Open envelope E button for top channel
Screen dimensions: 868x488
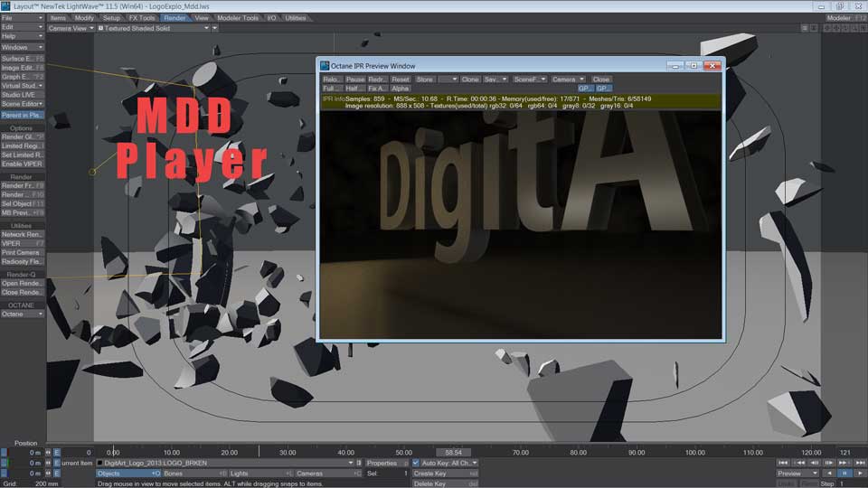56,453
